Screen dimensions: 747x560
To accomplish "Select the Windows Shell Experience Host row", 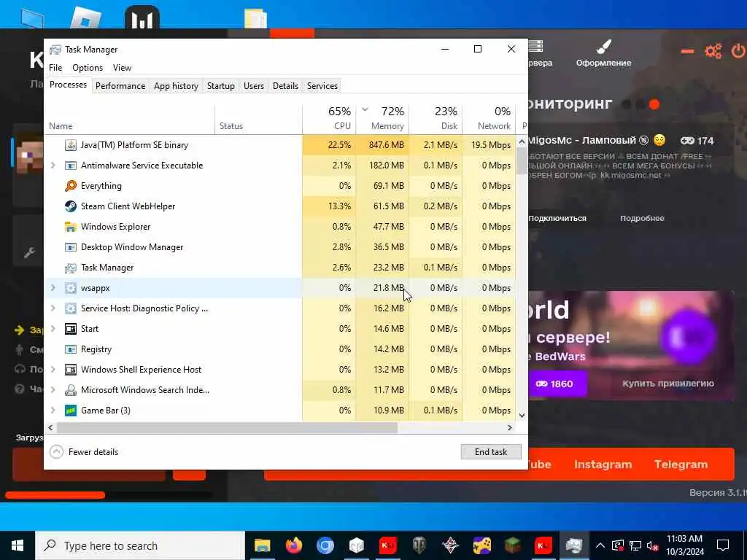I will tap(279, 370).
